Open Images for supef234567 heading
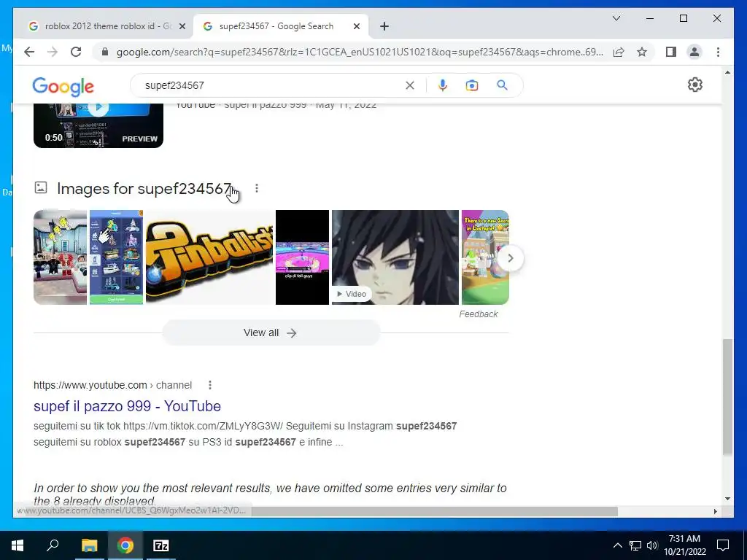 [144, 189]
